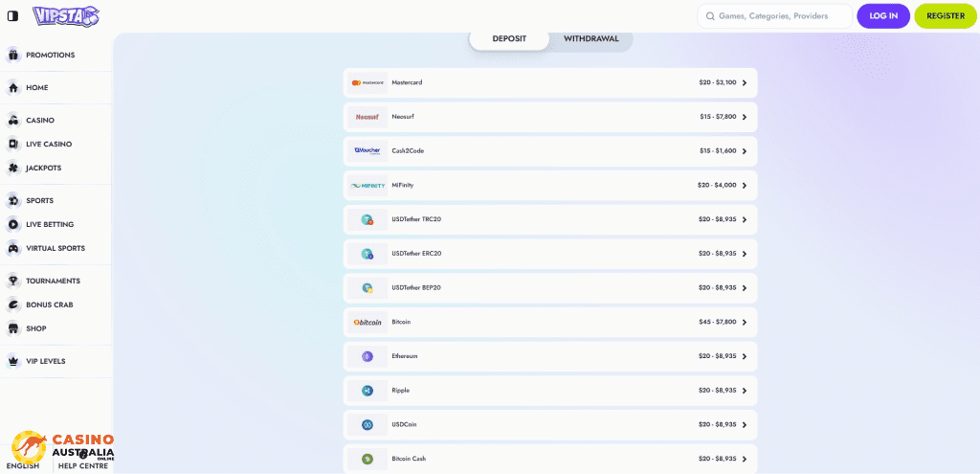The height and width of the screenshot is (474, 980).
Task: Open the Bonus Crab link
Action: 50,305
